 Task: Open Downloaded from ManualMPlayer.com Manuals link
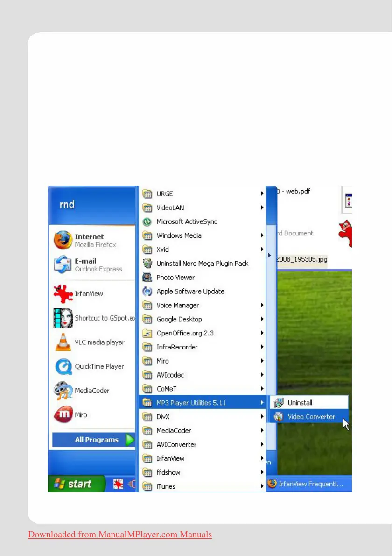[119, 535]
